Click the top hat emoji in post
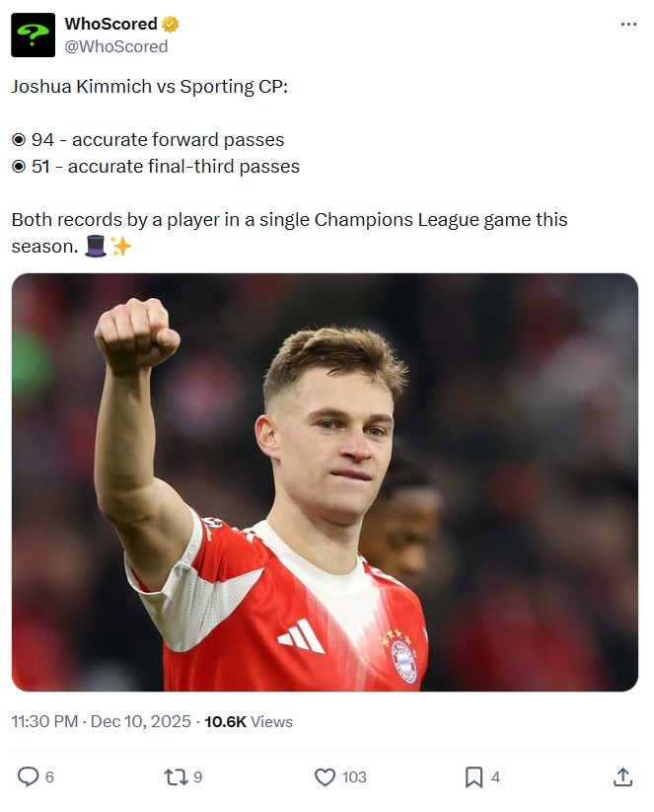654x812 pixels. click(x=96, y=247)
